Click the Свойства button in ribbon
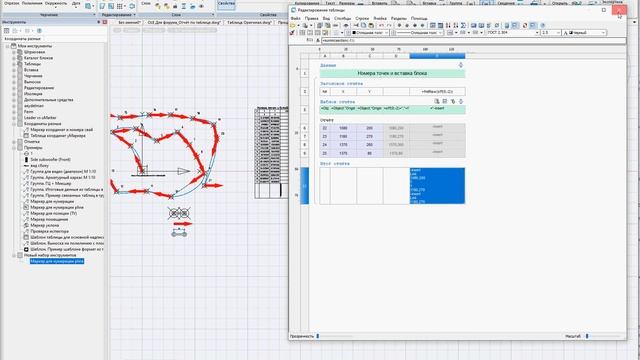This screenshot has height=360, width=640. tap(226, 4)
